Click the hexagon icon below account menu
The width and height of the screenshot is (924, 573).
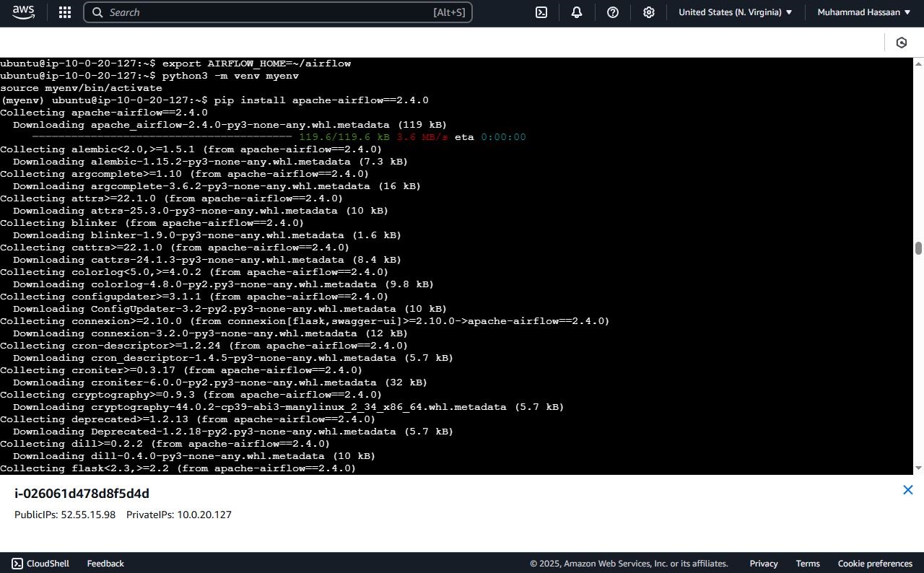tap(902, 43)
